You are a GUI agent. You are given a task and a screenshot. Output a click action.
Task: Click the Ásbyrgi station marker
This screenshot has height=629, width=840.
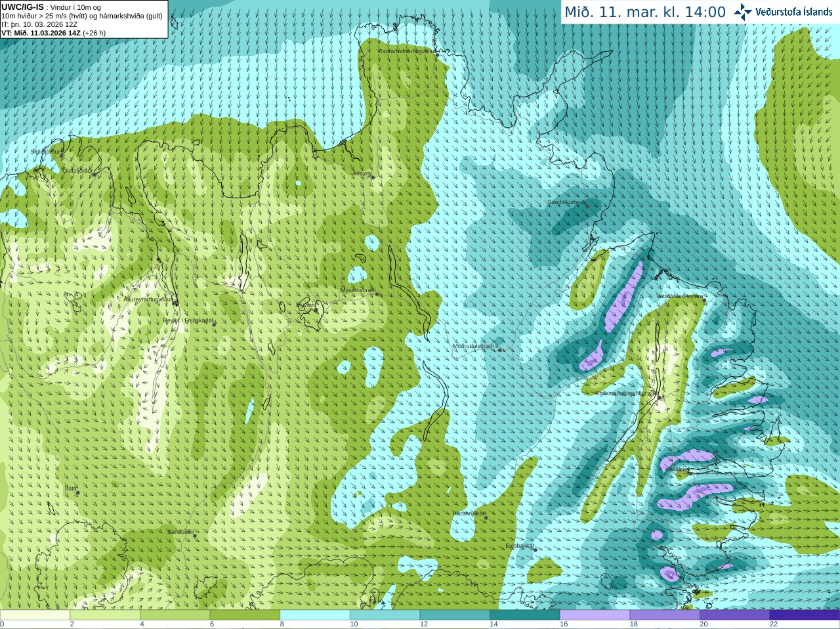click(373, 177)
